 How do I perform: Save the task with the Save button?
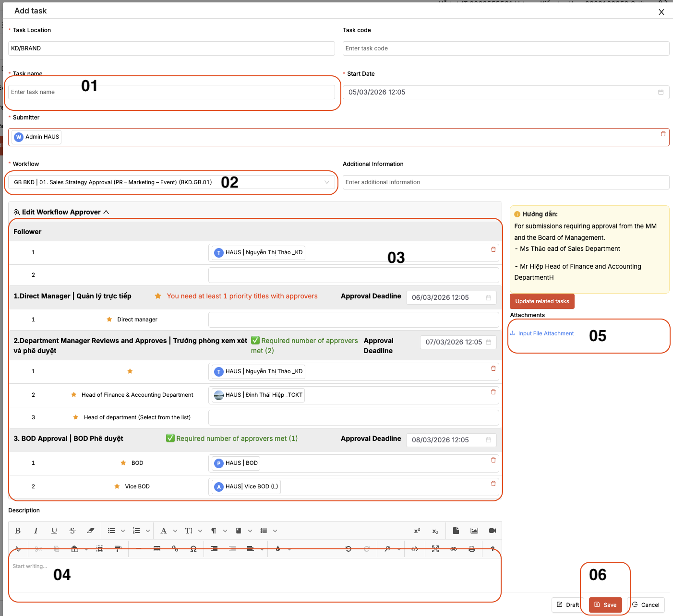point(605,605)
